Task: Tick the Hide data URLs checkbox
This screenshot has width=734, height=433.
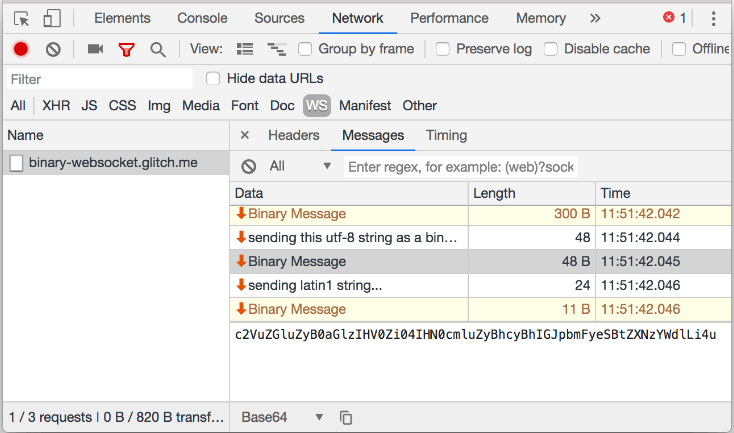Action: coord(213,78)
